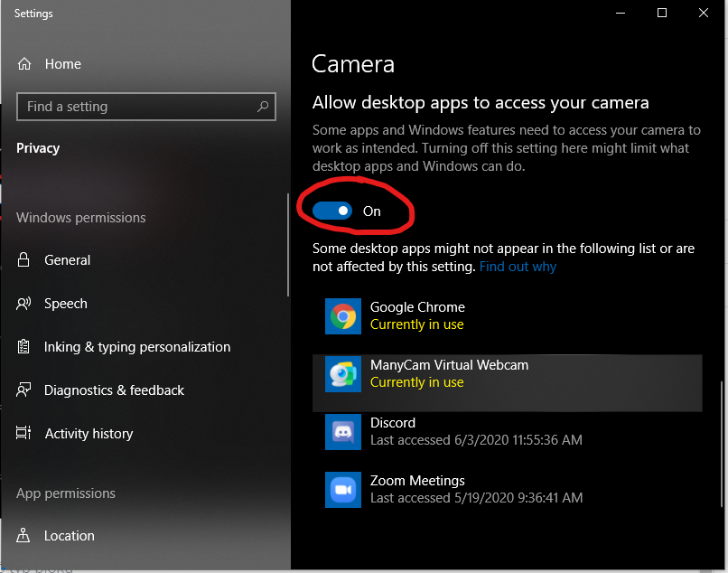Click the Discord app icon

[343, 432]
